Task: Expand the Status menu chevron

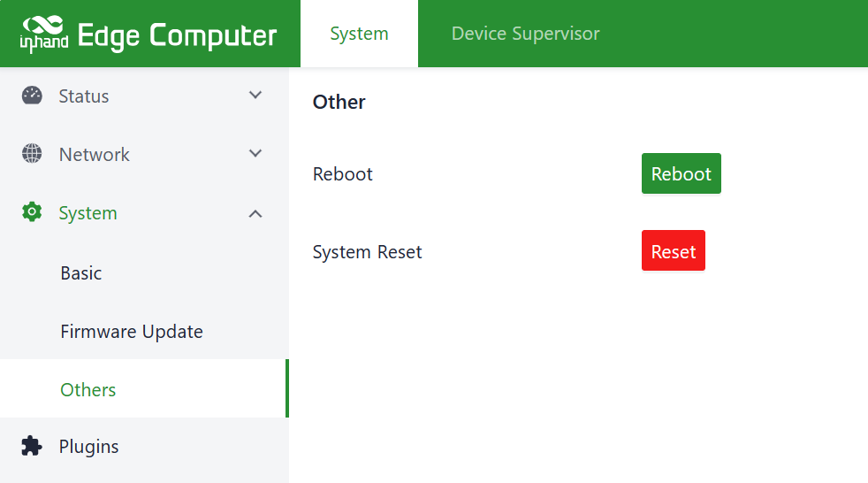Action: 255,96
